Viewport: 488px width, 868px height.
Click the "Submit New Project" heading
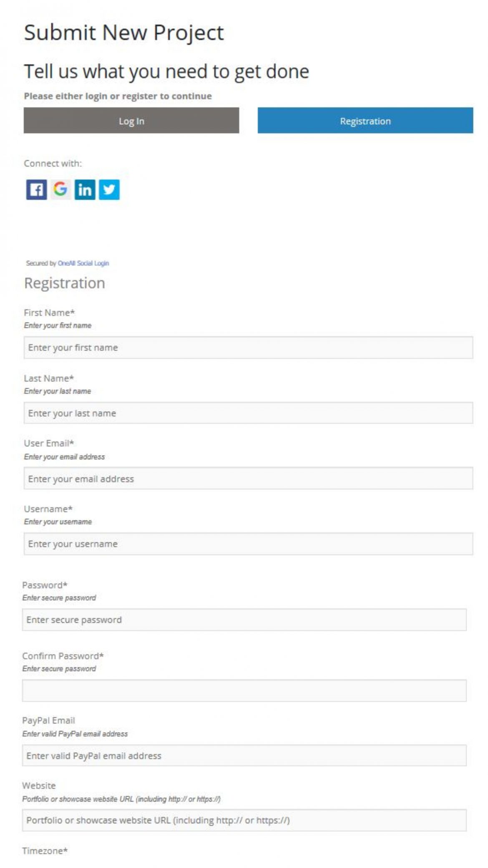(x=124, y=33)
